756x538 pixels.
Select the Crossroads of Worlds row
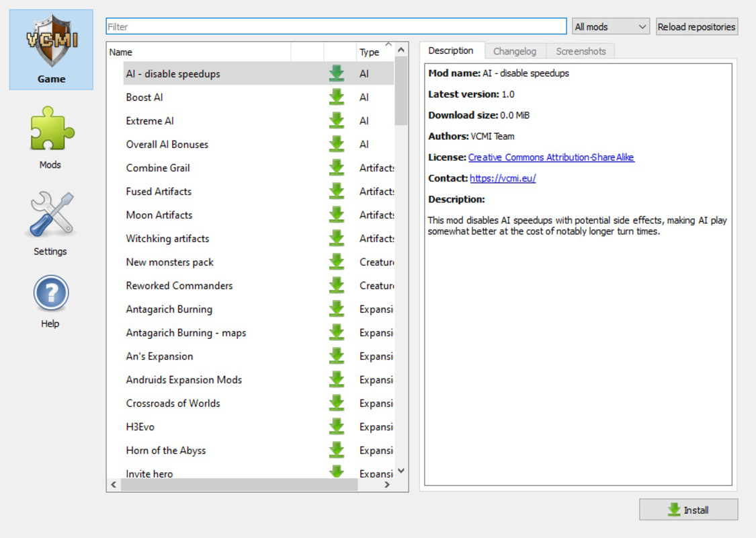click(259, 403)
